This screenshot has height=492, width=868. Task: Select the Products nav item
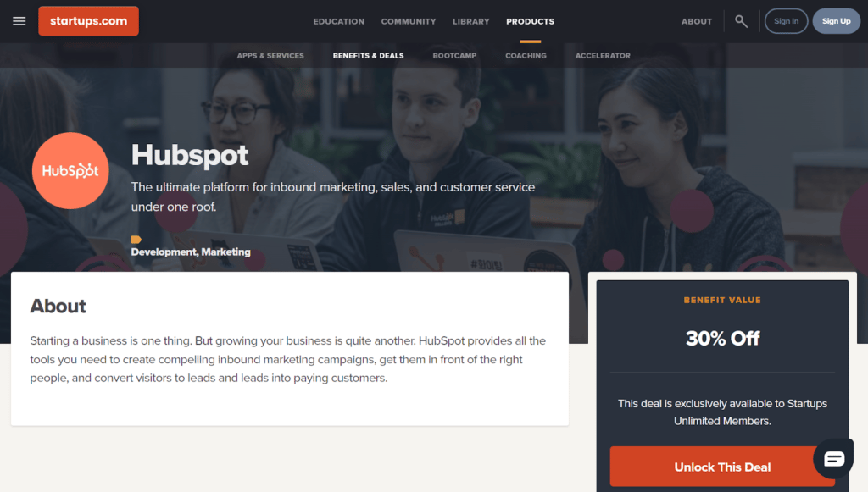click(x=530, y=21)
